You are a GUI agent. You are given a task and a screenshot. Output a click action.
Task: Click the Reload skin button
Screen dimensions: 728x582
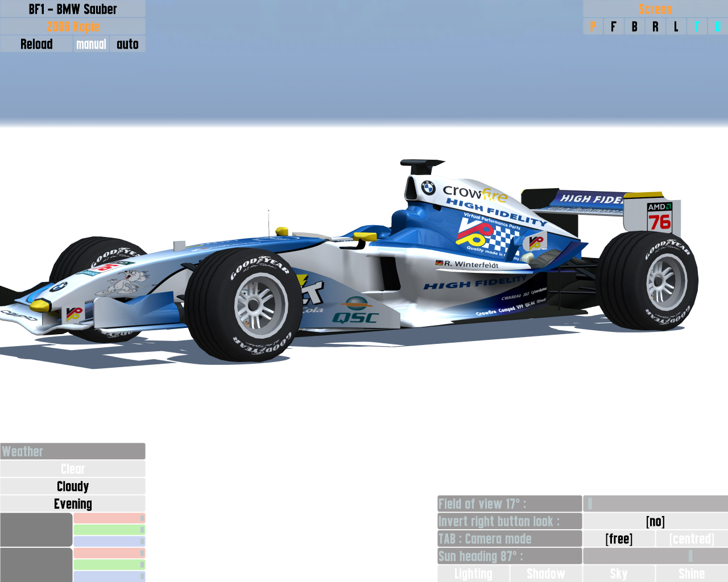tap(36, 44)
